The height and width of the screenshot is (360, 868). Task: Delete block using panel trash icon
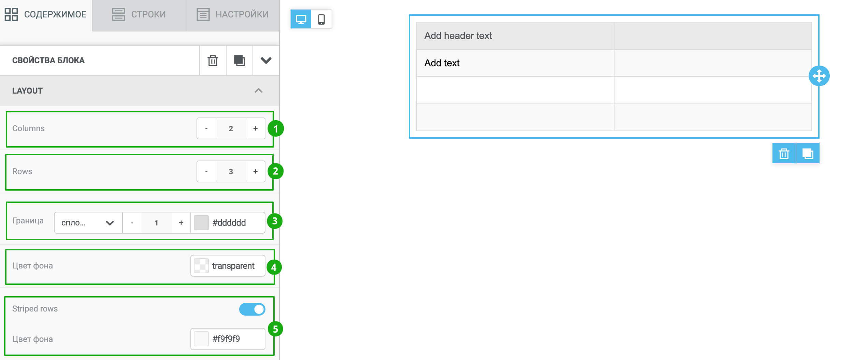213,60
